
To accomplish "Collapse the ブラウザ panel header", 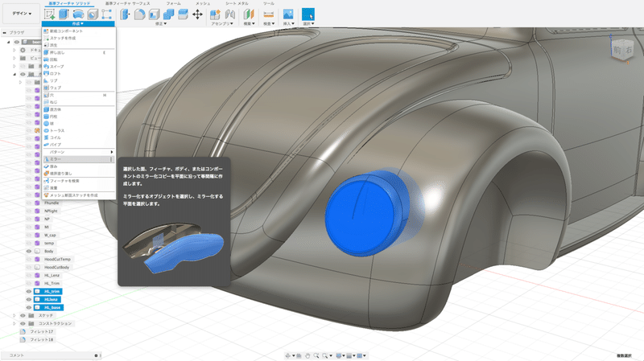I will click(5, 32).
